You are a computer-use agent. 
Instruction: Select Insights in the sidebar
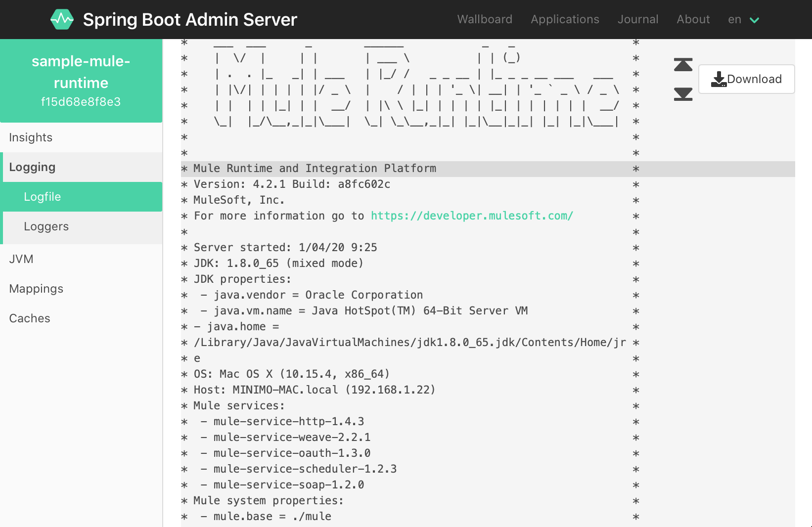coord(31,137)
